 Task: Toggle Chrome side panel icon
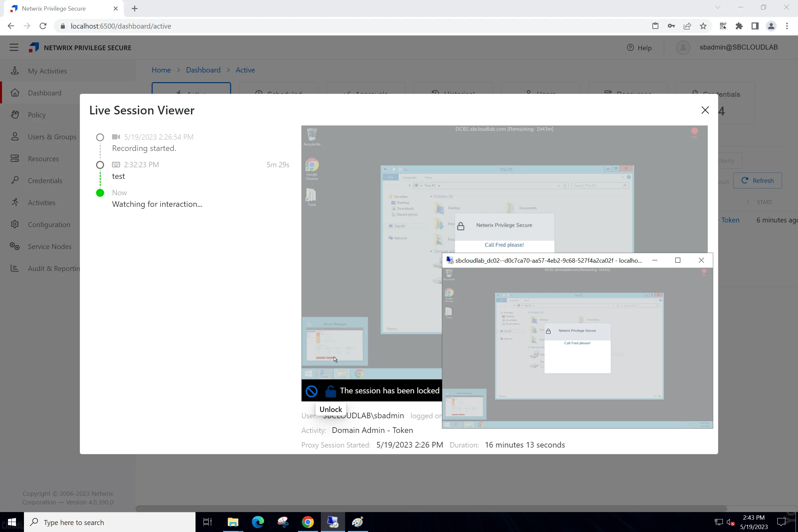click(755, 26)
